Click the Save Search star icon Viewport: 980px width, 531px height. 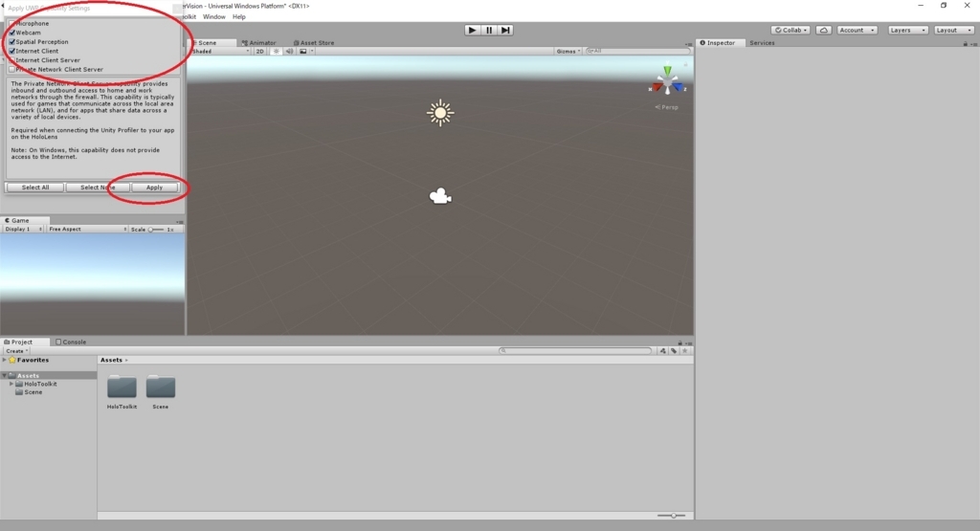tap(685, 351)
